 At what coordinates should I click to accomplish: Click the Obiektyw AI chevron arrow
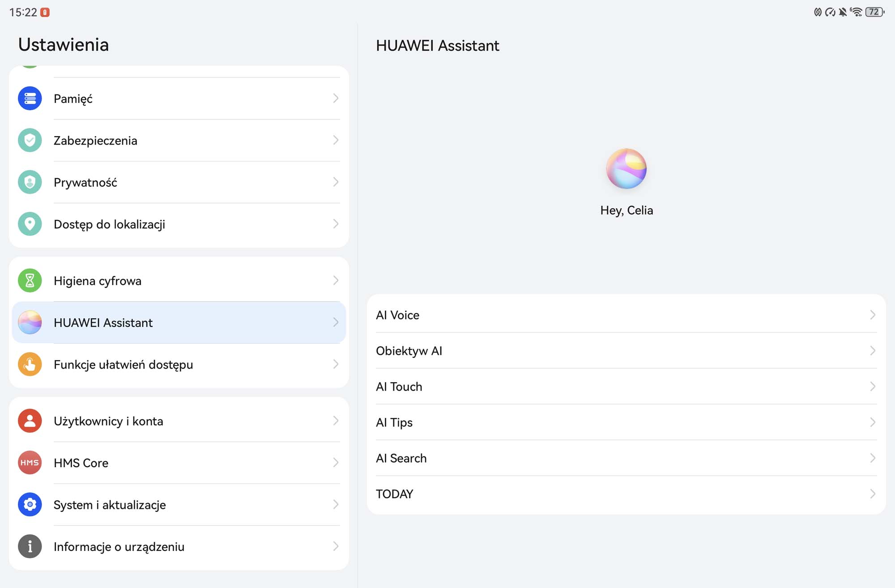873,351
